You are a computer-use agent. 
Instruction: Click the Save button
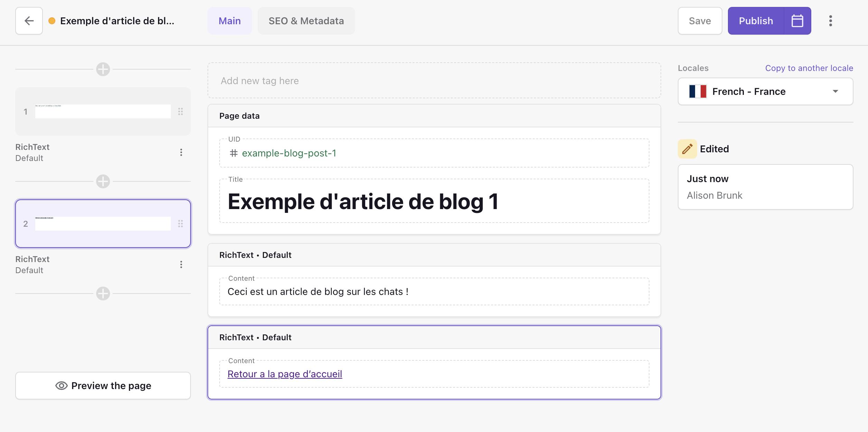tap(700, 21)
